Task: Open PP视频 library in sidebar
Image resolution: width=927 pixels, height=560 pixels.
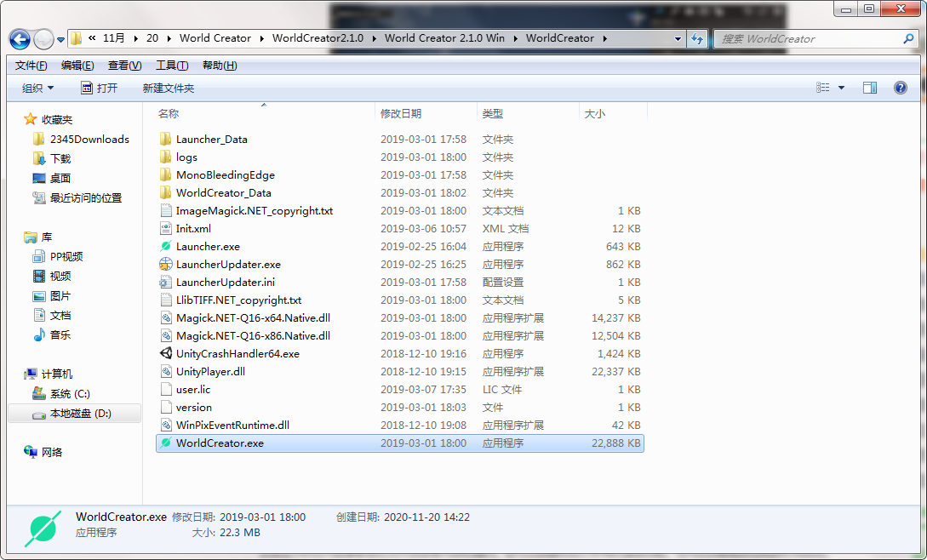Action: point(66,257)
